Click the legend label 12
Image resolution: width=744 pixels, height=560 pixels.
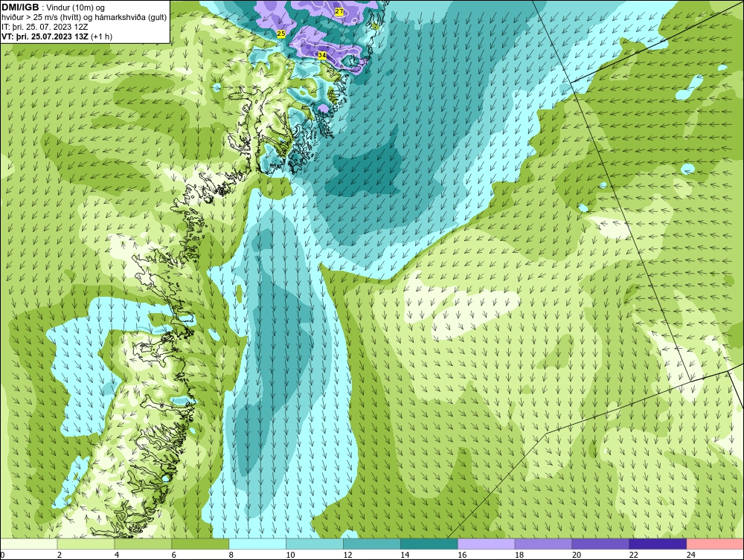(x=347, y=555)
